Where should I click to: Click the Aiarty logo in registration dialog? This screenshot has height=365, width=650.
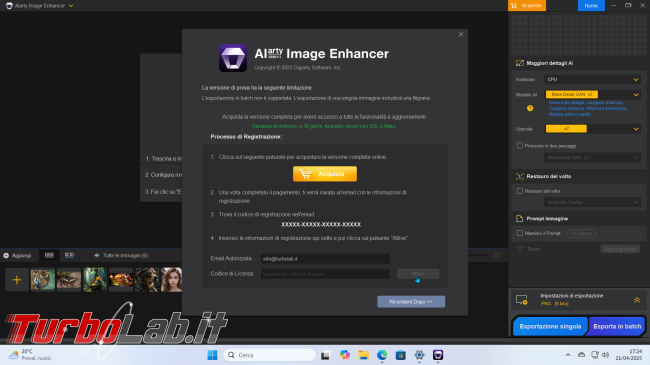click(x=233, y=58)
